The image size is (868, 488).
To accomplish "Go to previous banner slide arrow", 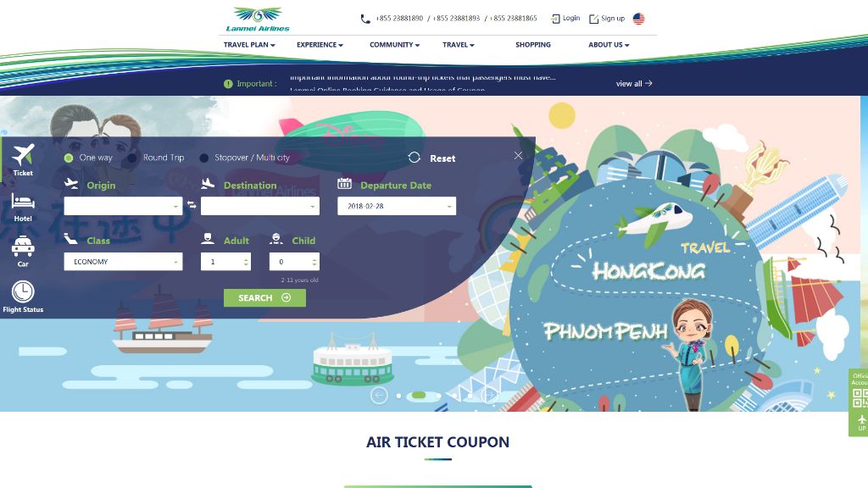I will pyautogui.click(x=379, y=395).
